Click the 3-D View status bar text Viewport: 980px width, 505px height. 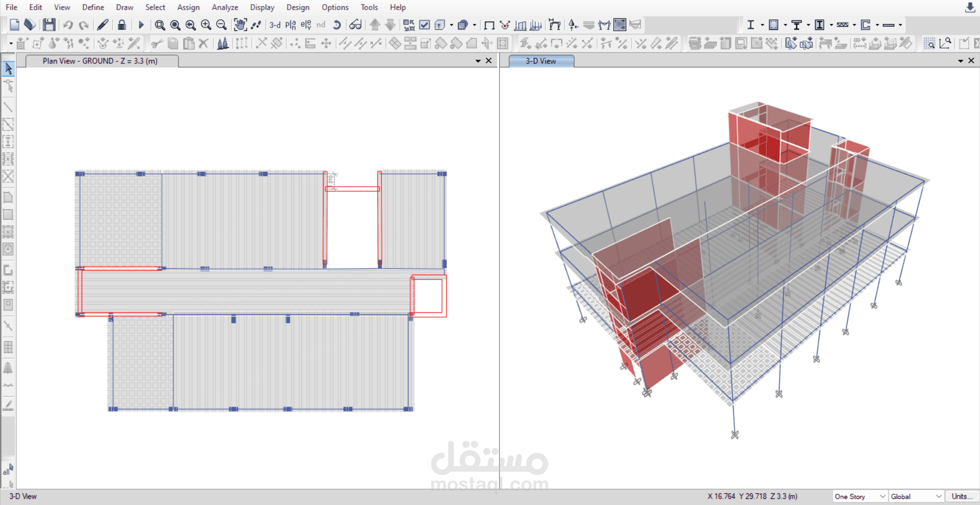(23, 496)
